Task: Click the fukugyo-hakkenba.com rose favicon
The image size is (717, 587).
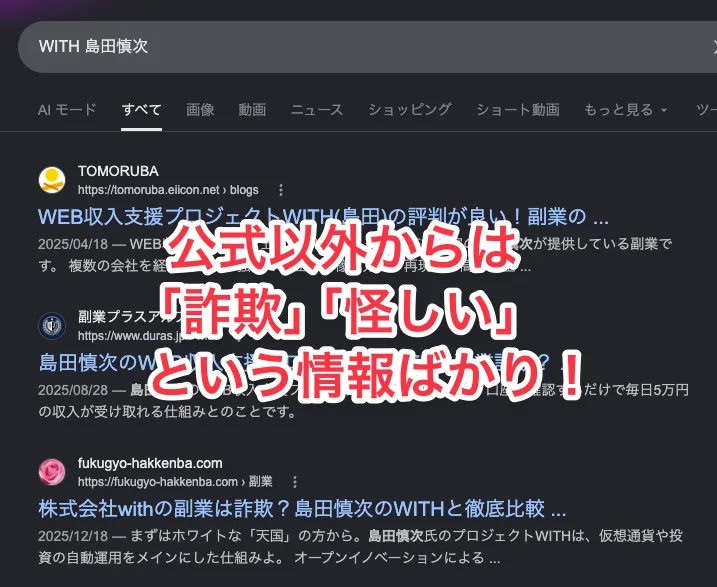Action: 52,472
